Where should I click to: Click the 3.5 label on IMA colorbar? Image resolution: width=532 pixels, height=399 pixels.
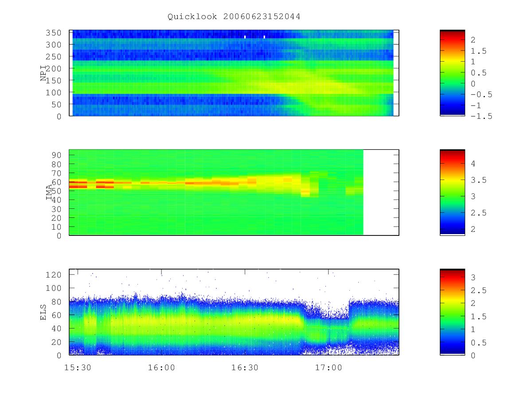pyautogui.click(x=478, y=180)
